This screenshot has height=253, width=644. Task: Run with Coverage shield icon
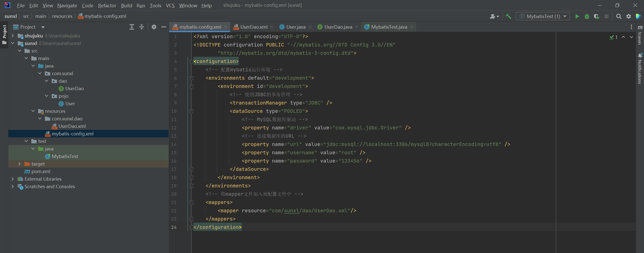click(x=597, y=16)
